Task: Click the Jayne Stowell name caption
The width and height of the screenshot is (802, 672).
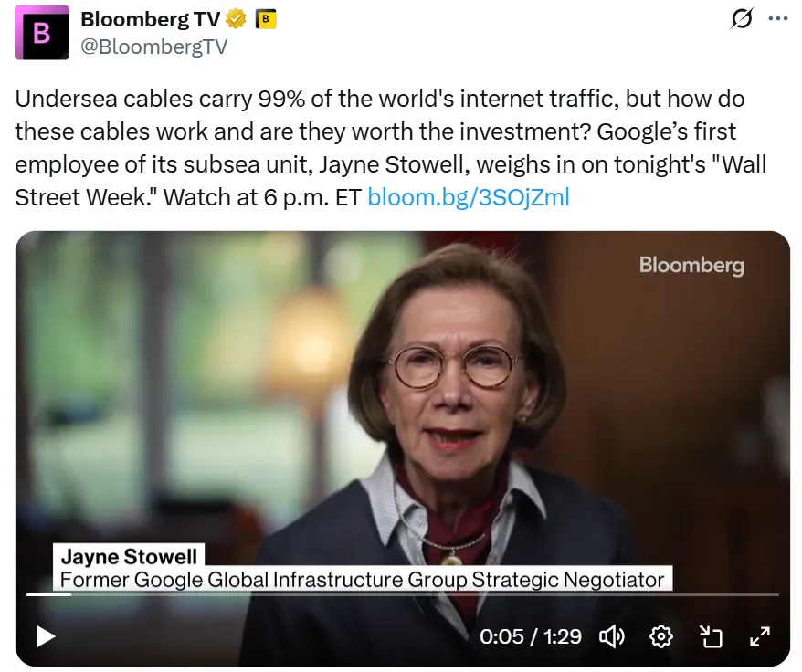Action: tap(128, 555)
